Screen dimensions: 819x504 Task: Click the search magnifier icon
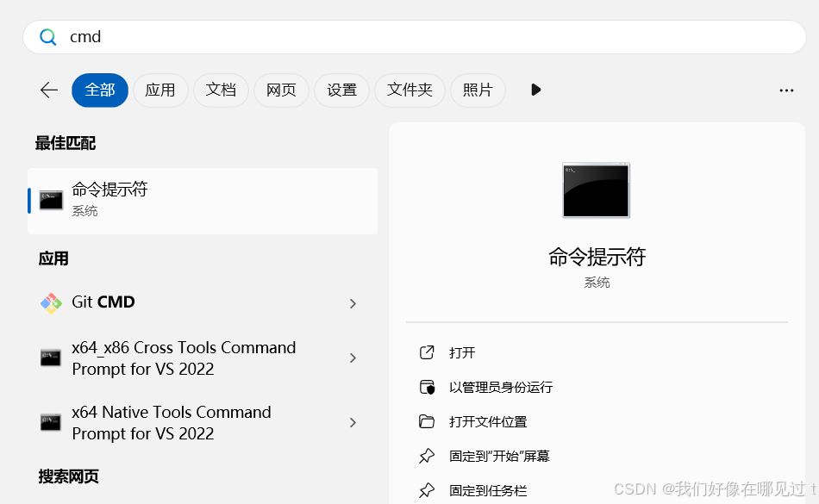coord(47,37)
